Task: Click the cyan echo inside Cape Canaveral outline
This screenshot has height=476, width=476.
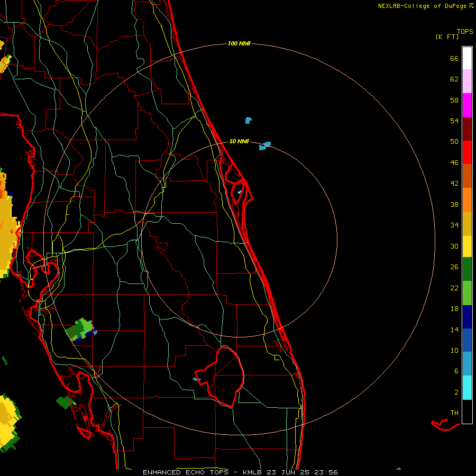Action: tap(240, 192)
